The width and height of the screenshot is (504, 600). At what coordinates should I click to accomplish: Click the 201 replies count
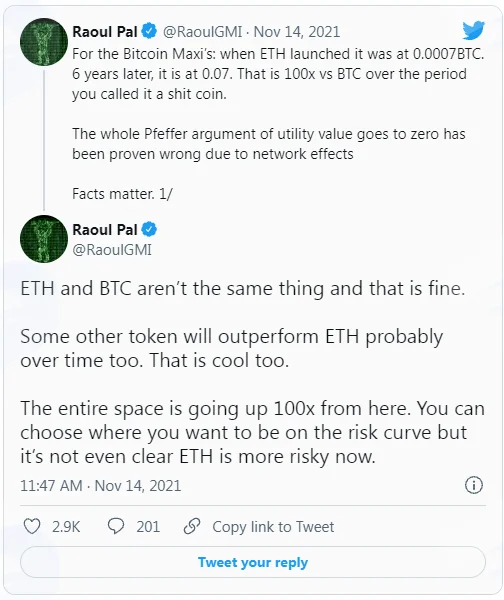[x=148, y=527]
